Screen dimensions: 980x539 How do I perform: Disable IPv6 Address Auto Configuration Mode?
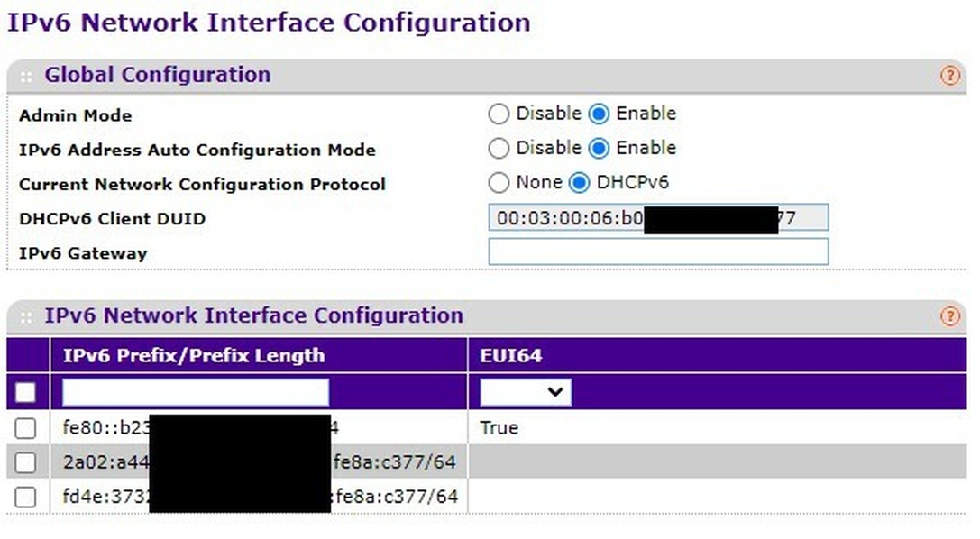click(499, 148)
